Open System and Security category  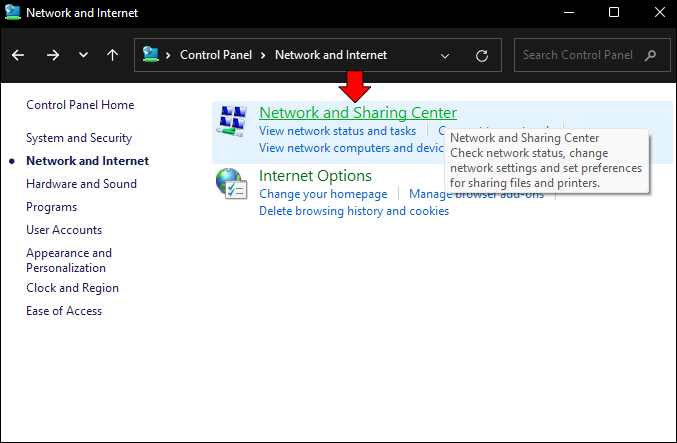[79, 138]
